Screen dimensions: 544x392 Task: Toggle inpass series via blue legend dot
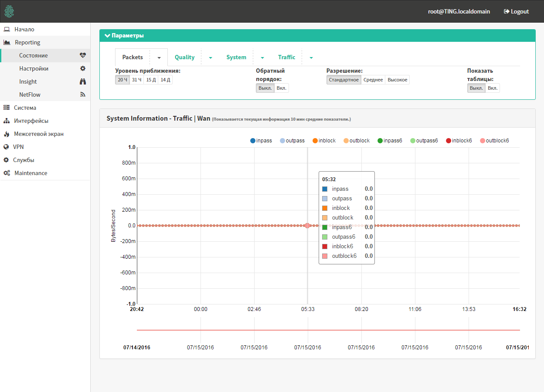[253, 141]
